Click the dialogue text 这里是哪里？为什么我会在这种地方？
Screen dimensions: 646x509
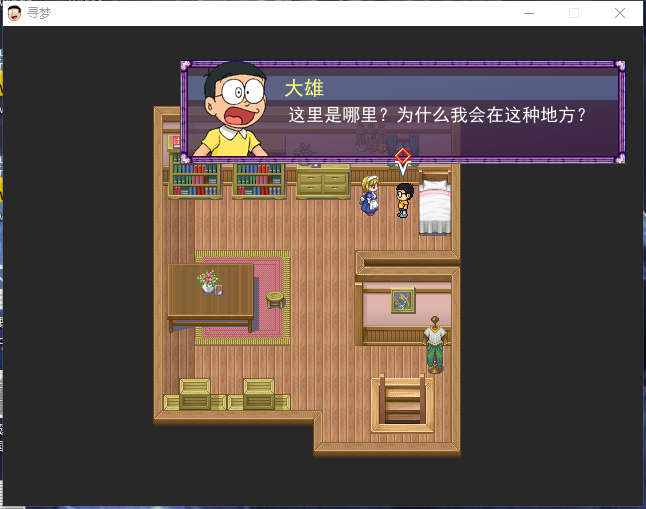click(437, 115)
